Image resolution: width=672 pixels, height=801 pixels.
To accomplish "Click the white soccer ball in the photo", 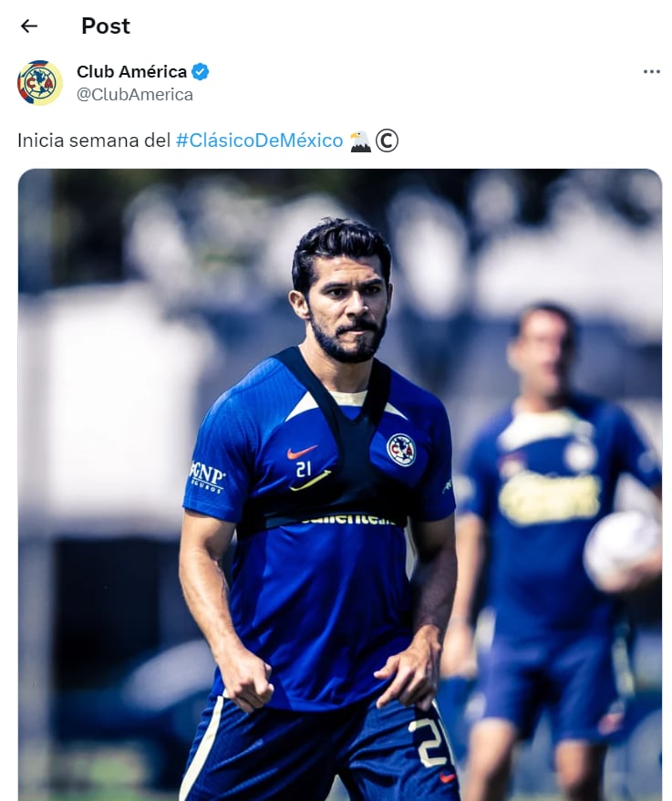I will [623, 551].
